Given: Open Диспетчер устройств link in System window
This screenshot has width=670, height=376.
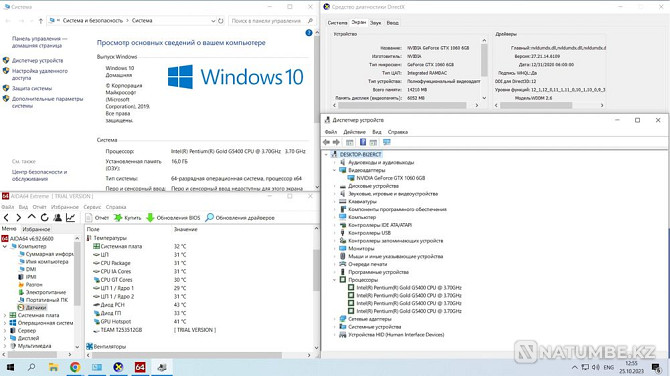Looking at the screenshot, I should click(38, 61).
